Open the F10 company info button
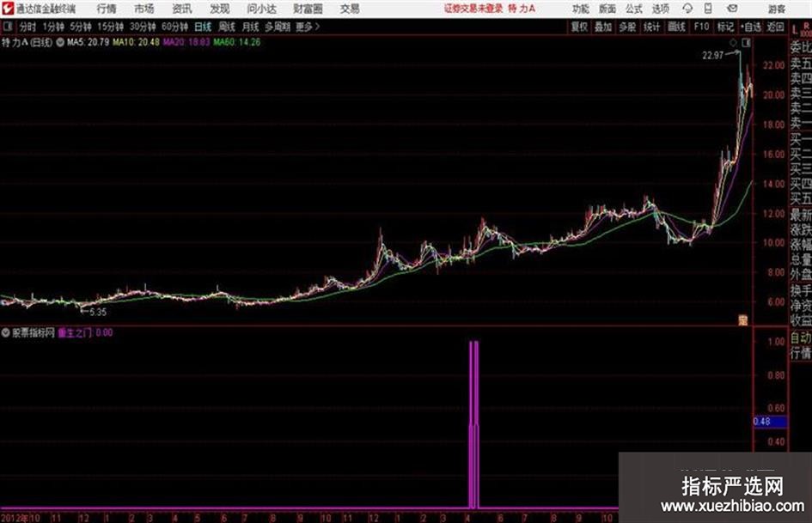The image size is (812, 523). point(701,27)
